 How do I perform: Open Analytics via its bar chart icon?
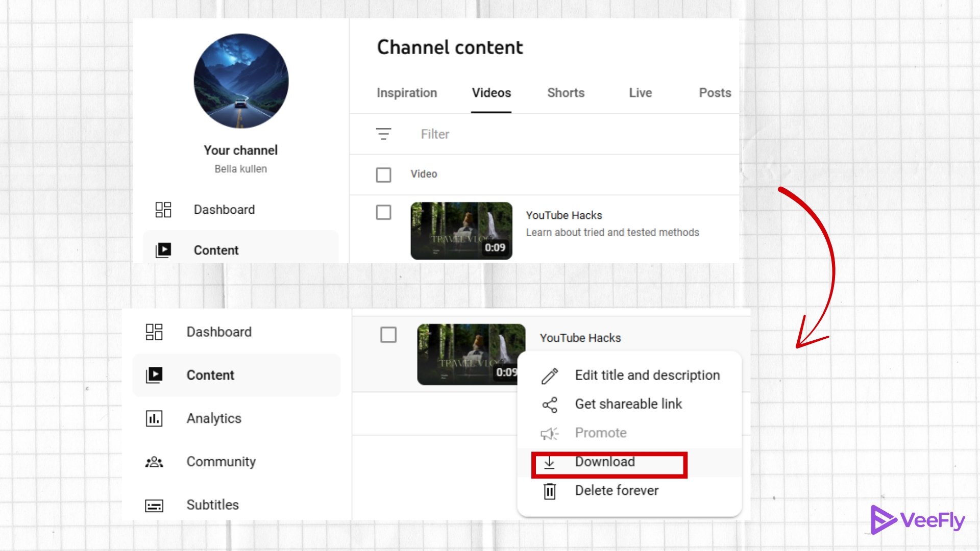[x=154, y=418]
